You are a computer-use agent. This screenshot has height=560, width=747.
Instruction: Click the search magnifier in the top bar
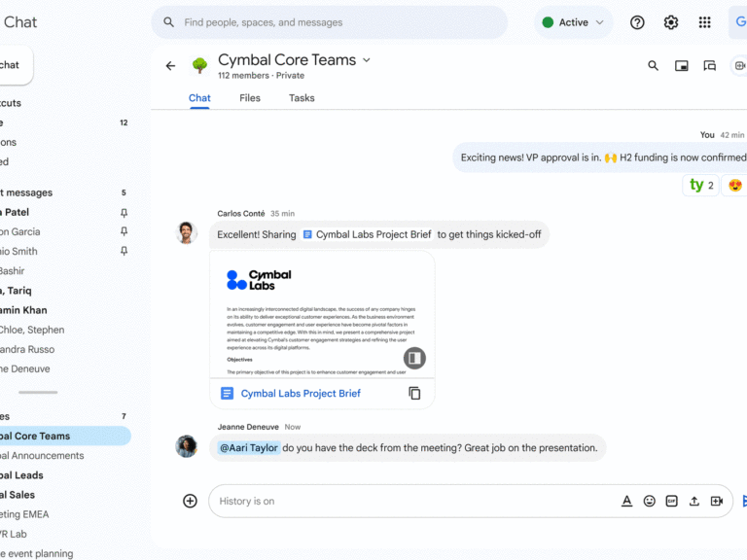click(168, 22)
